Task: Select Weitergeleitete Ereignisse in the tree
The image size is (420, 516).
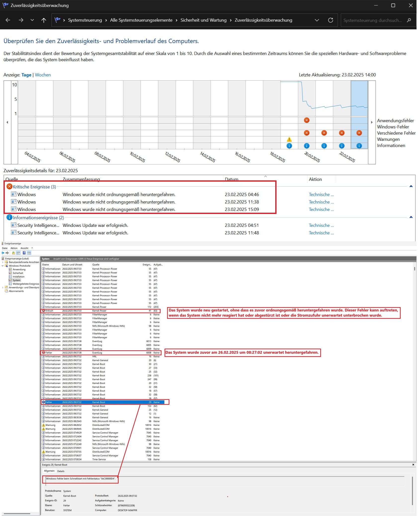Action: coord(24,284)
